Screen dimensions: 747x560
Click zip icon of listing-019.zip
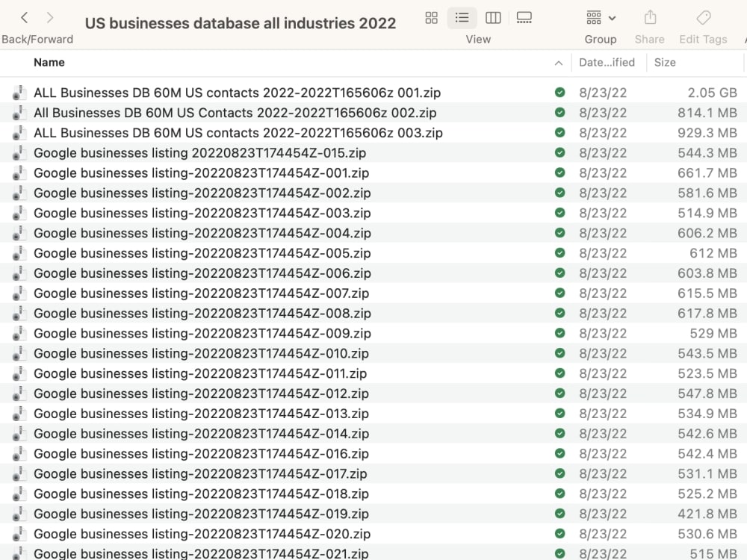point(19,514)
